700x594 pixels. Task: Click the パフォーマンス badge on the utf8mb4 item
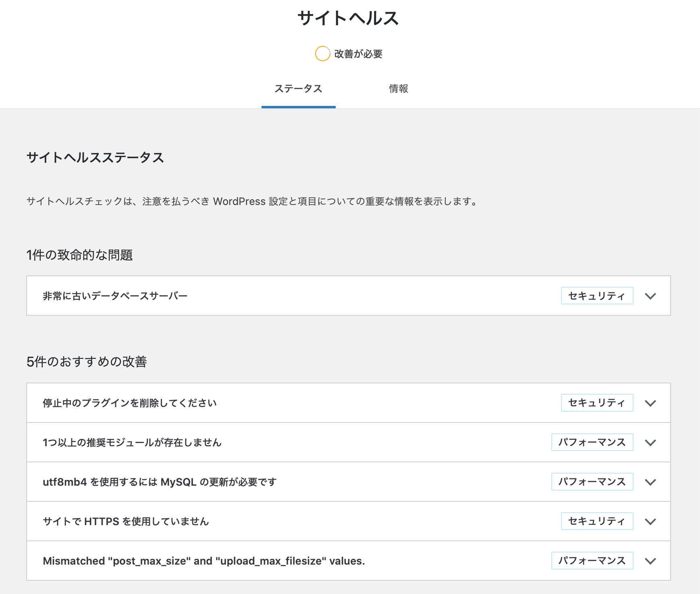click(592, 481)
